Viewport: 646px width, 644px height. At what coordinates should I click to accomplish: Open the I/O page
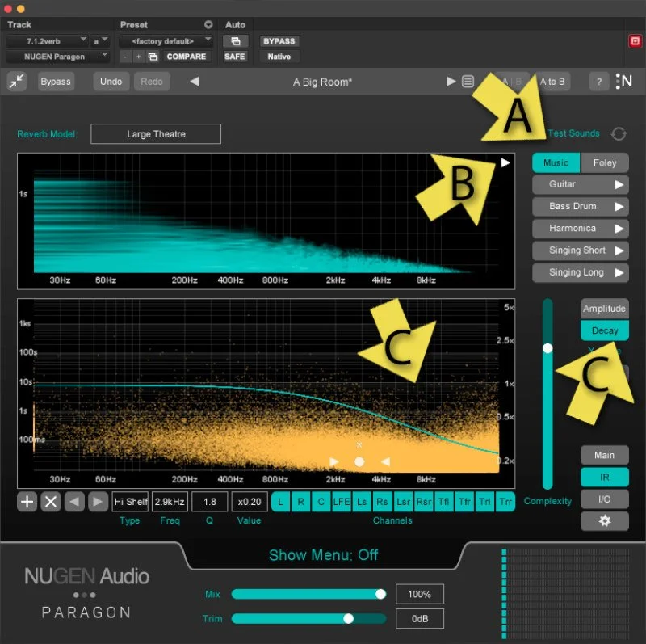click(x=604, y=499)
